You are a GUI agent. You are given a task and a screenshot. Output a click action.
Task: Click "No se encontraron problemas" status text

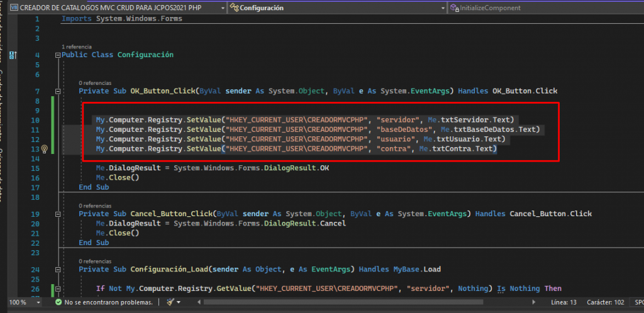(108, 302)
